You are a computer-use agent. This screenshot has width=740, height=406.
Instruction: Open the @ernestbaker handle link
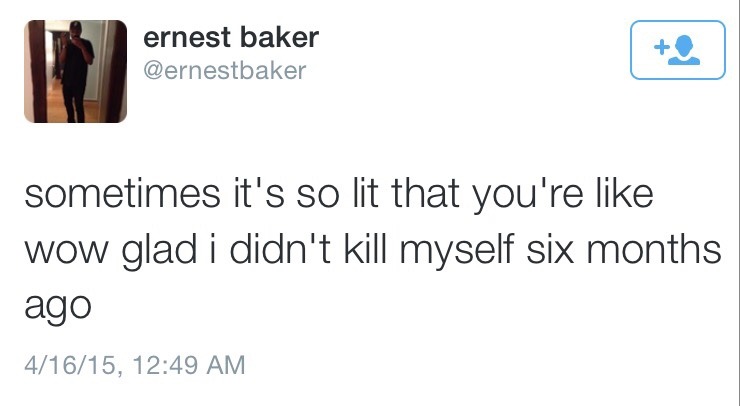tap(225, 71)
